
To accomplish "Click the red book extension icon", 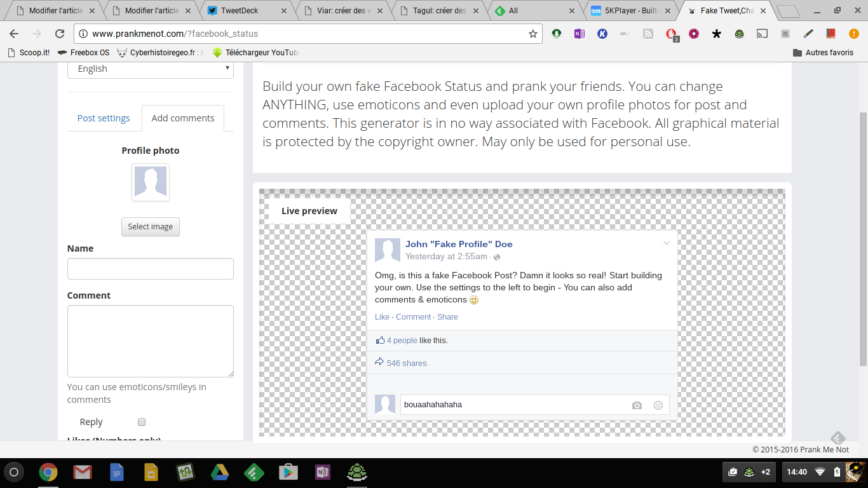I will 831,34.
